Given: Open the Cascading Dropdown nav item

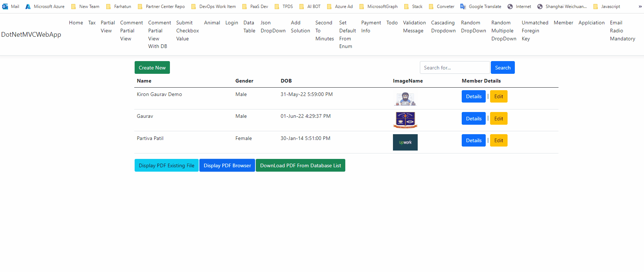Looking at the screenshot, I should [443, 27].
